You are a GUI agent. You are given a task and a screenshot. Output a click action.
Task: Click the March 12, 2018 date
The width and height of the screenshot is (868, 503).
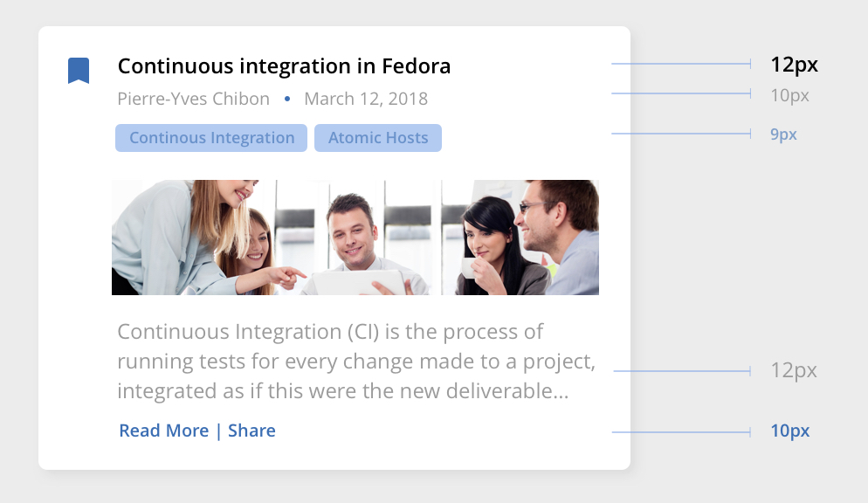point(366,99)
